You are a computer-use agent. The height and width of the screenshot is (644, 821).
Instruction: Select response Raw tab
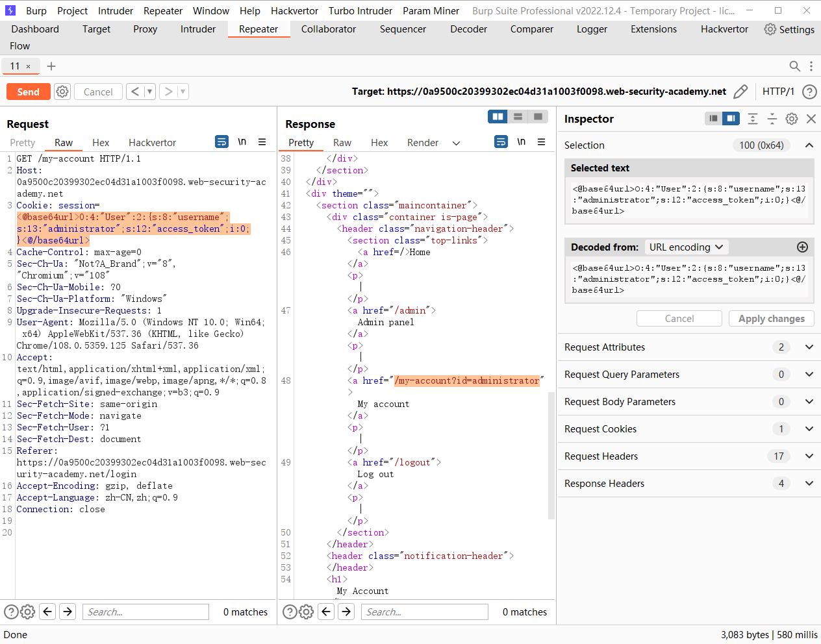342,143
